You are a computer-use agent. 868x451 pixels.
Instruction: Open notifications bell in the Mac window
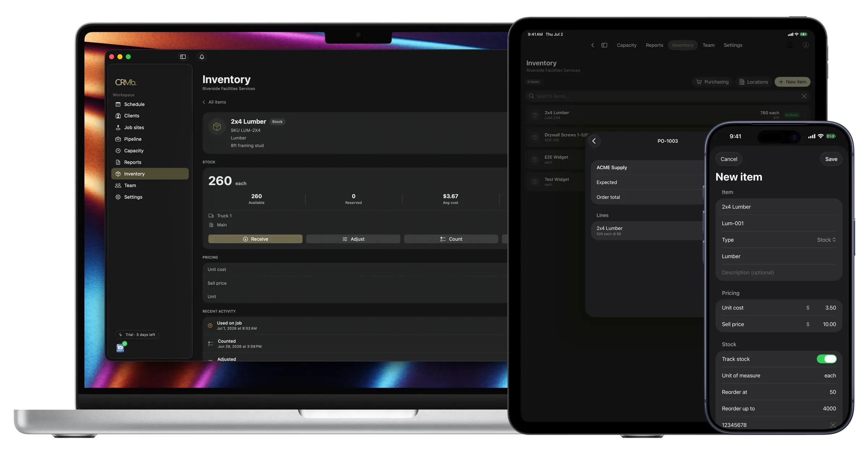[x=202, y=57]
